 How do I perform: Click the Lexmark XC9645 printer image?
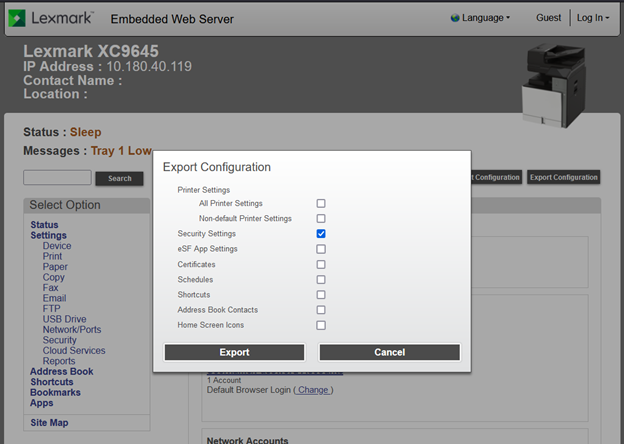560,86
